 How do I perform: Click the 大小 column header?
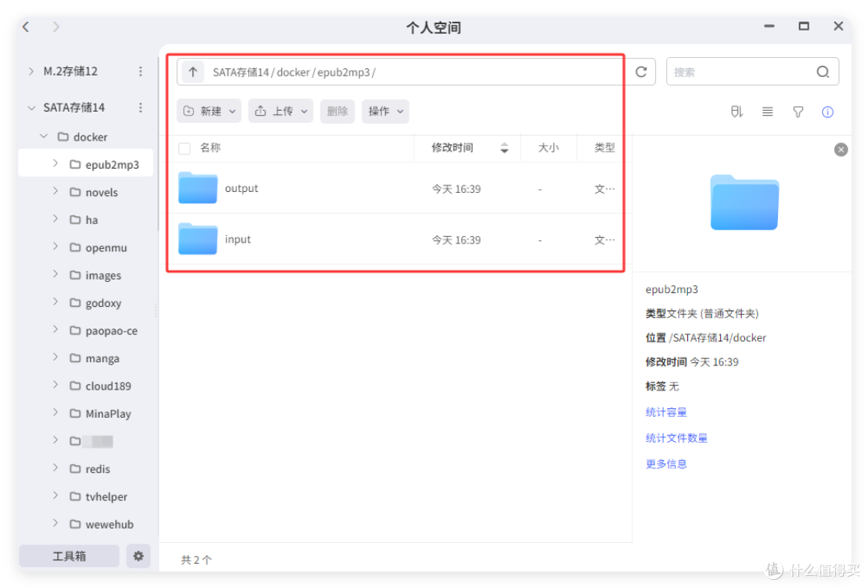[x=549, y=148]
